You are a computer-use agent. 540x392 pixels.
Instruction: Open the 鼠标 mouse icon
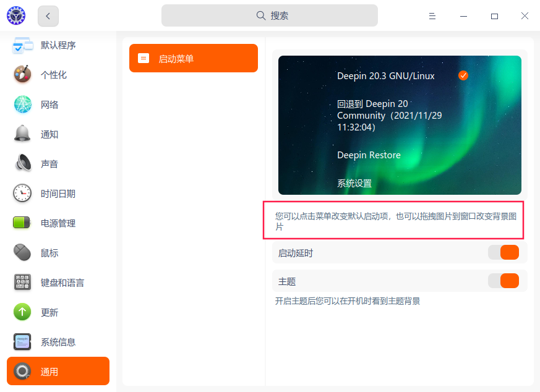tap(22, 252)
